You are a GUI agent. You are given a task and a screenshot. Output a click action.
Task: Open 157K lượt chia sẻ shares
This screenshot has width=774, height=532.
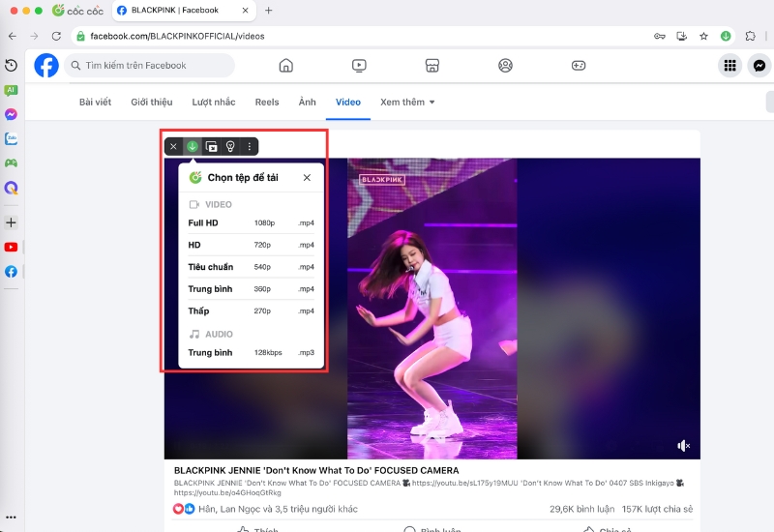pos(657,509)
